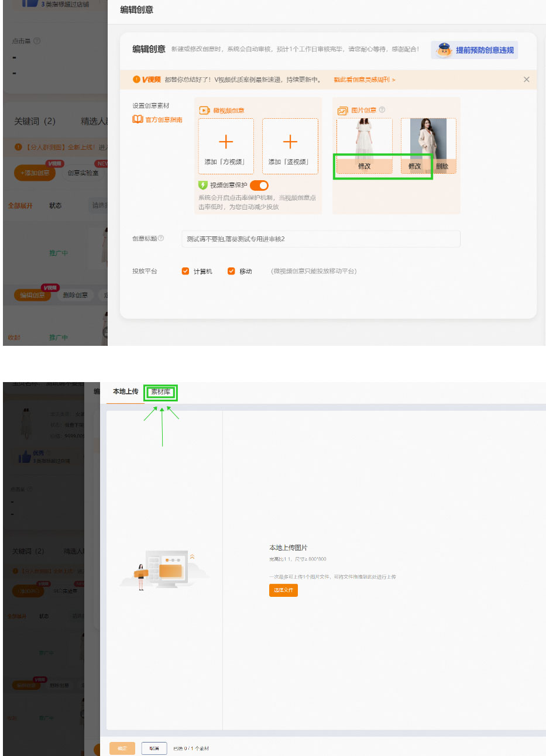Open the 图片创意 help question mark icon

[x=382, y=109]
